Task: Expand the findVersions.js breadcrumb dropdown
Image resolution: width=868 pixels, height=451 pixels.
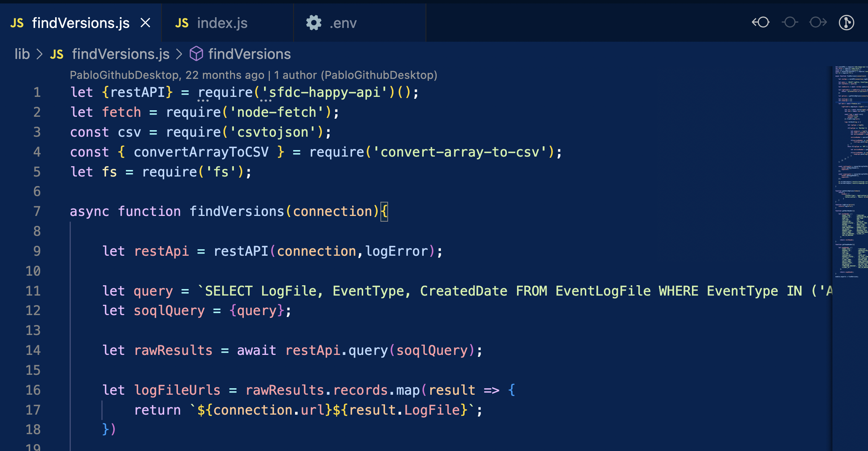Action: click(121, 54)
